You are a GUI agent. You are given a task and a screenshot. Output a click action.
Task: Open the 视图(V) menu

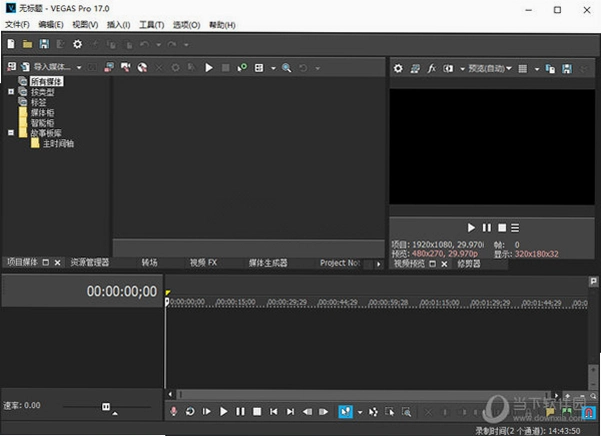click(x=85, y=25)
